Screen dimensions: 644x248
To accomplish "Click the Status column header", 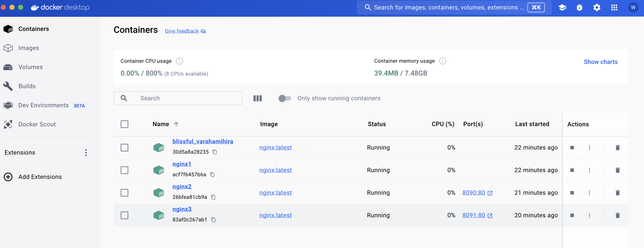I will click(376, 124).
